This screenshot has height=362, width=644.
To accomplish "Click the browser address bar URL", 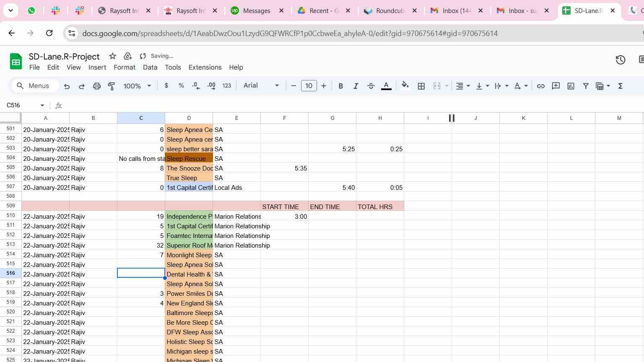I will [x=290, y=34].
